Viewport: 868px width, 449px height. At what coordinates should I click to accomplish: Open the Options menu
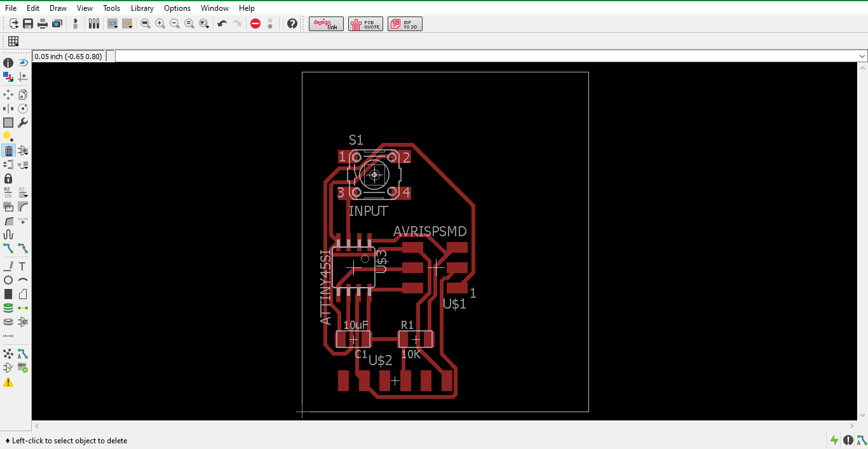(177, 8)
